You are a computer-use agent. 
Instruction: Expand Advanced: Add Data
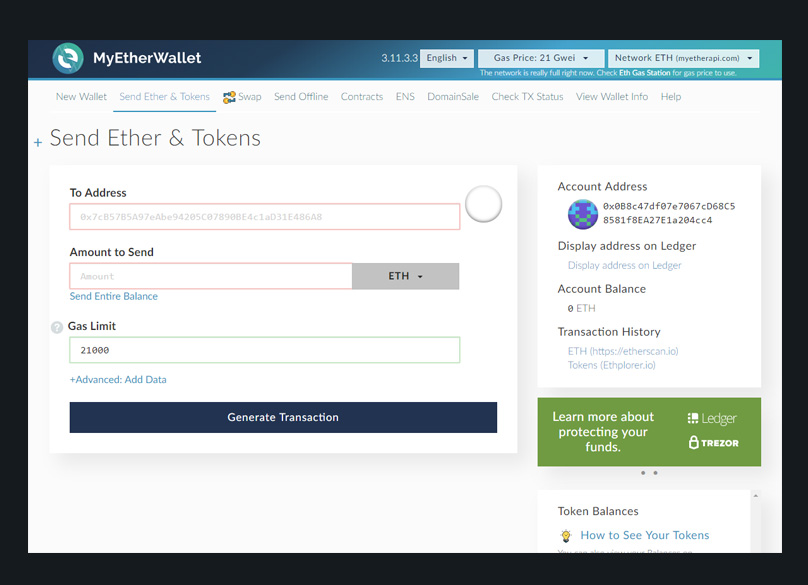coord(118,380)
